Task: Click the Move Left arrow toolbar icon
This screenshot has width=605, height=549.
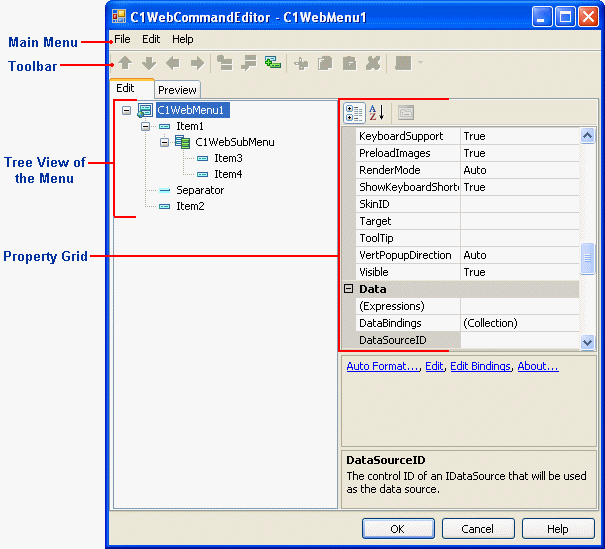Action: click(173, 63)
